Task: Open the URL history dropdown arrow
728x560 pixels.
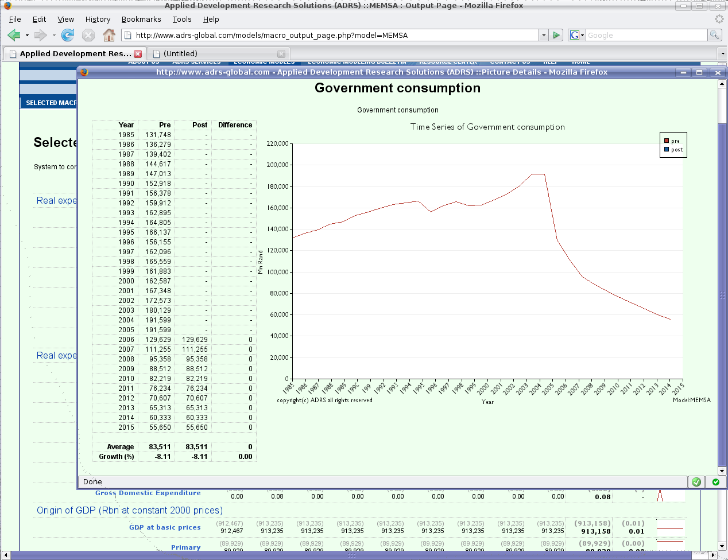Action: click(x=543, y=36)
